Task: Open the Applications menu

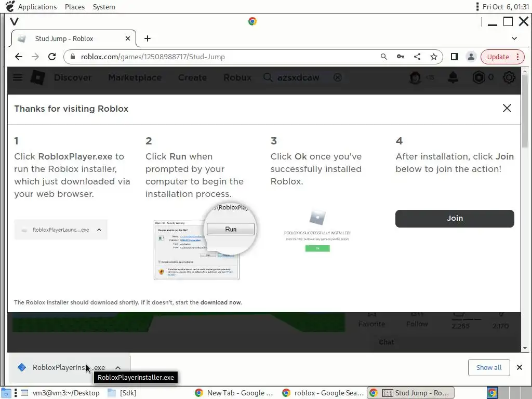Action: [x=37, y=7]
